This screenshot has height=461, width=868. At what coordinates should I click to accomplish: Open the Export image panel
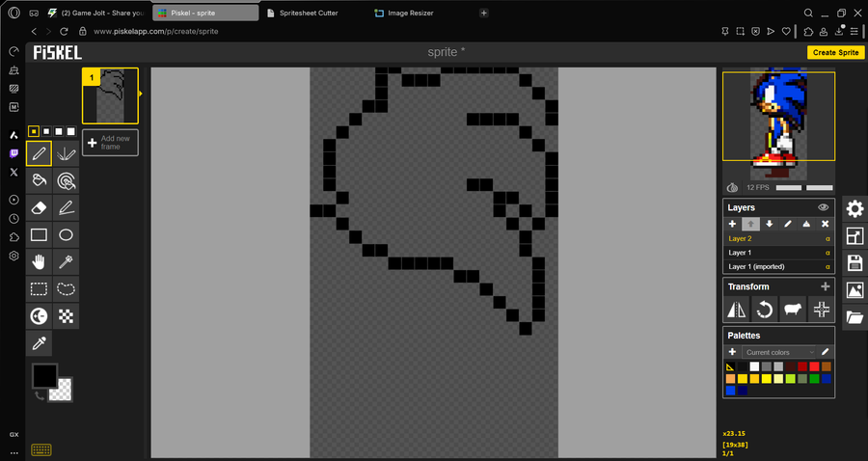tap(854, 290)
